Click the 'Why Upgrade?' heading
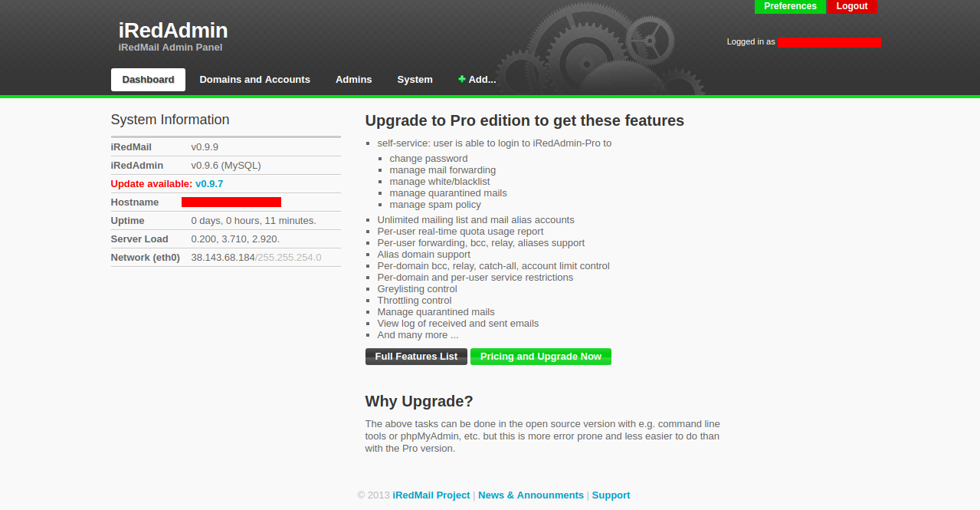The height and width of the screenshot is (510, 980). [419, 401]
